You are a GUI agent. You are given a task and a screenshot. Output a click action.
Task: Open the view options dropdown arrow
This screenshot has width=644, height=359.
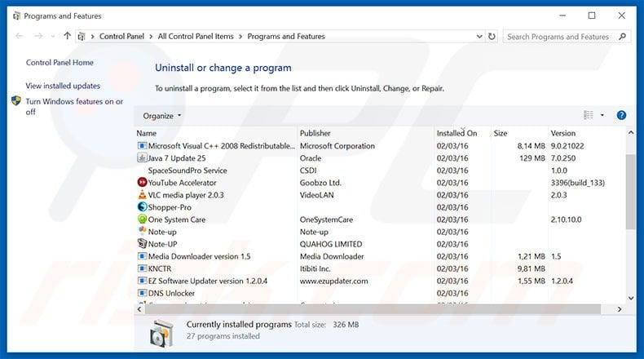click(x=602, y=115)
